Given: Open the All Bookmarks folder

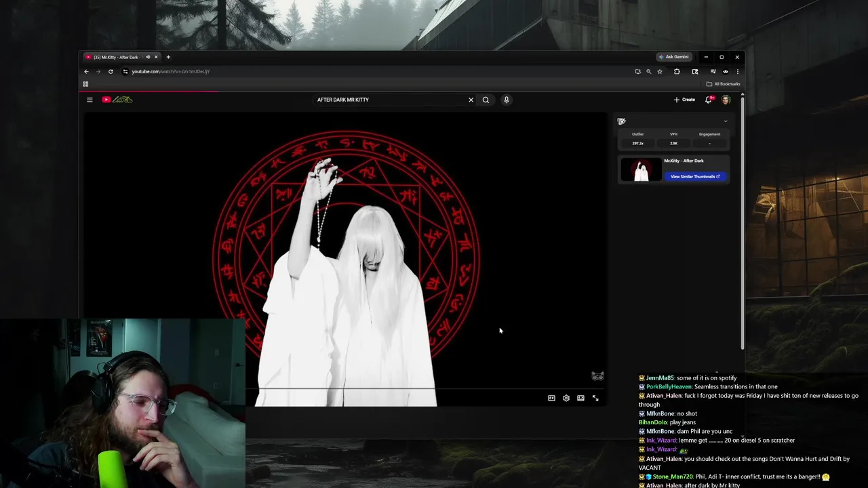Looking at the screenshot, I should click(x=723, y=84).
